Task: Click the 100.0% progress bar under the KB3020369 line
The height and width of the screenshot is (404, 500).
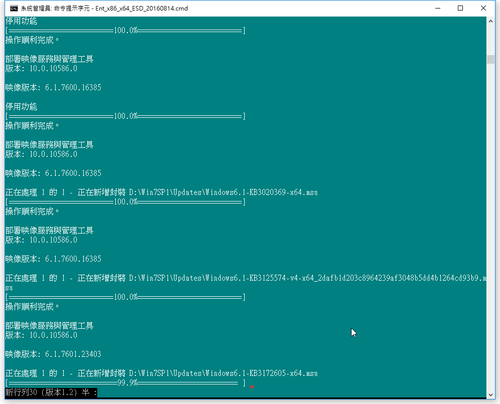Action: [125, 202]
